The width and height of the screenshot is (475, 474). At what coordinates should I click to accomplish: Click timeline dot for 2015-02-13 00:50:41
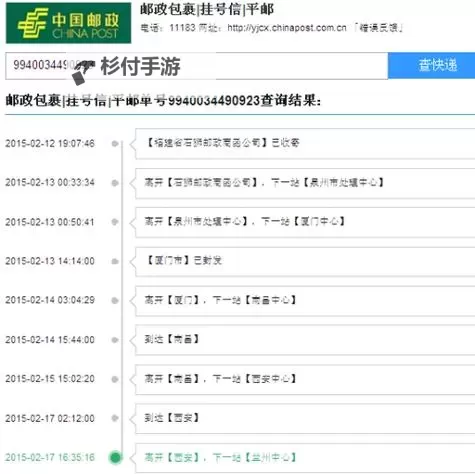click(115, 222)
